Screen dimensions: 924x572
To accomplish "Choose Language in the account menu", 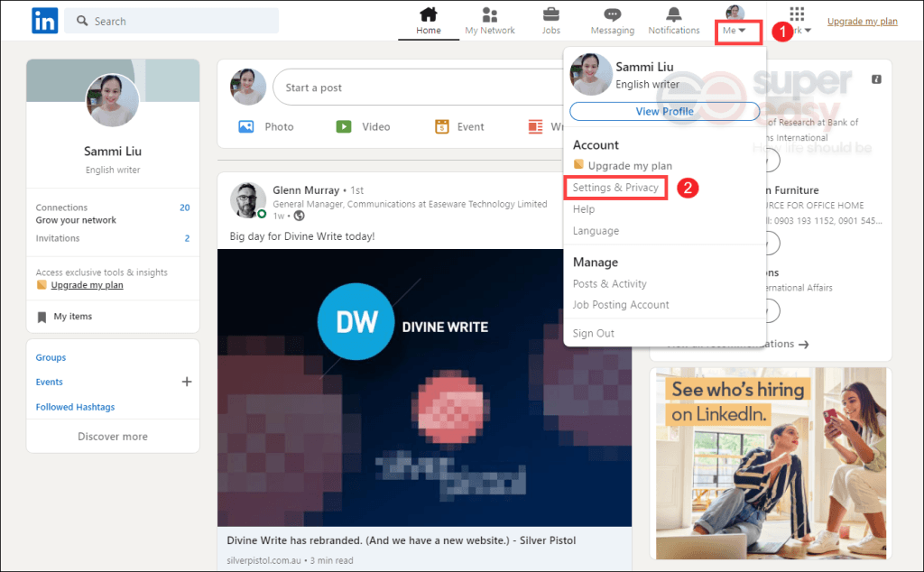I will pos(596,231).
